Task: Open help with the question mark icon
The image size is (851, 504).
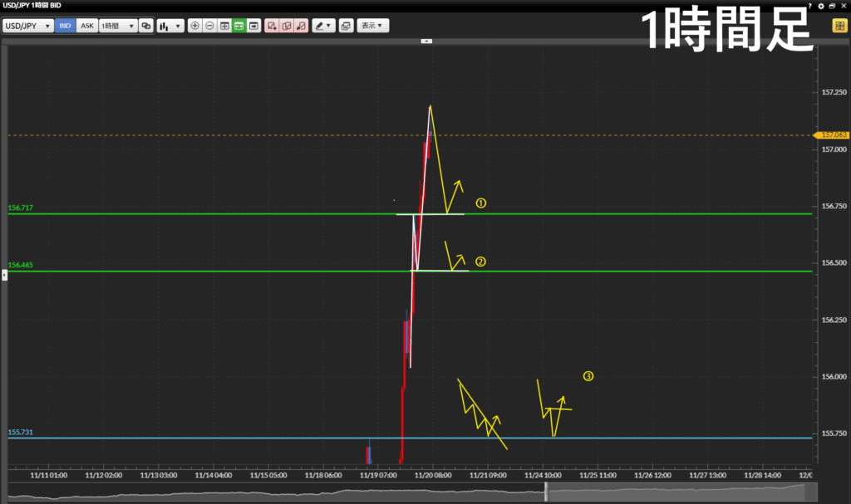Action: point(810,5)
